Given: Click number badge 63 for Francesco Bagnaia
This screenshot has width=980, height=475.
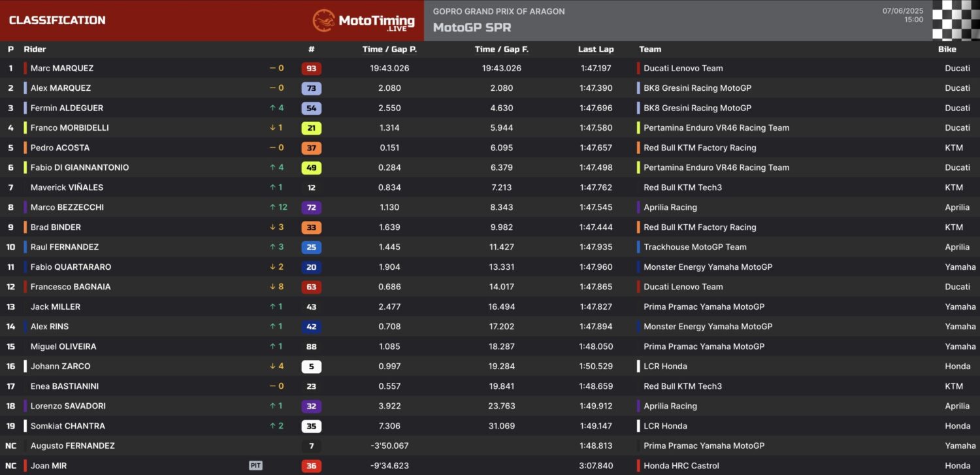Looking at the screenshot, I should [311, 287].
